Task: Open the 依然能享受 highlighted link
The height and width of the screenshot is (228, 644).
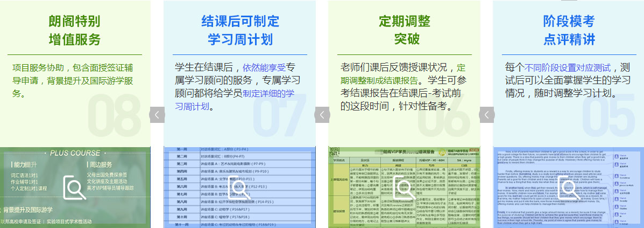Action: [x=264, y=68]
